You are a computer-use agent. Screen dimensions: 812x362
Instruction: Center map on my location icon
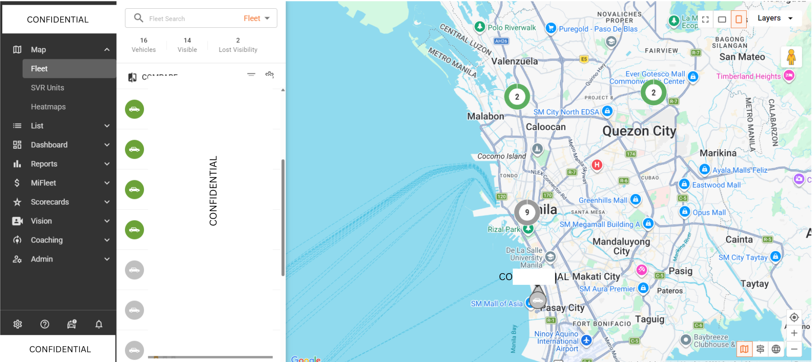(x=794, y=317)
